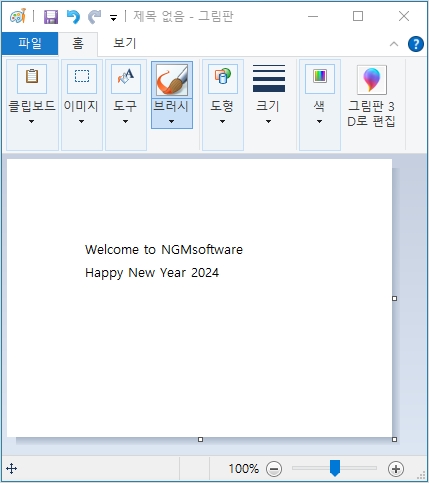
Task: Collapse the ribbon with the chevron arrow
Action: (394, 44)
